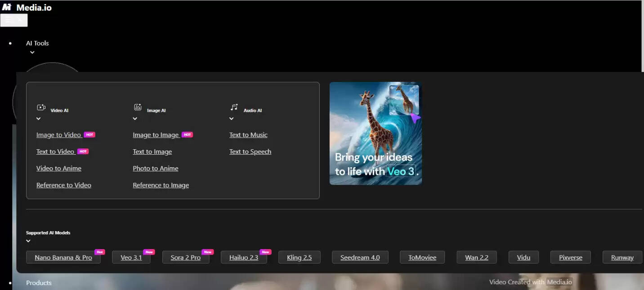Screen dimensions: 644x290
Task: Expand the chevron under Video AI
Action: pos(39,119)
